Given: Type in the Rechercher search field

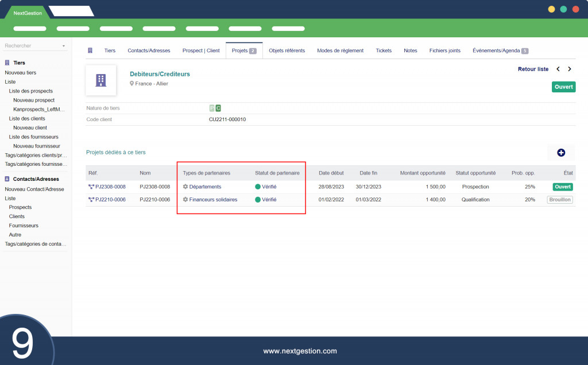Looking at the screenshot, I should click(32, 46).
